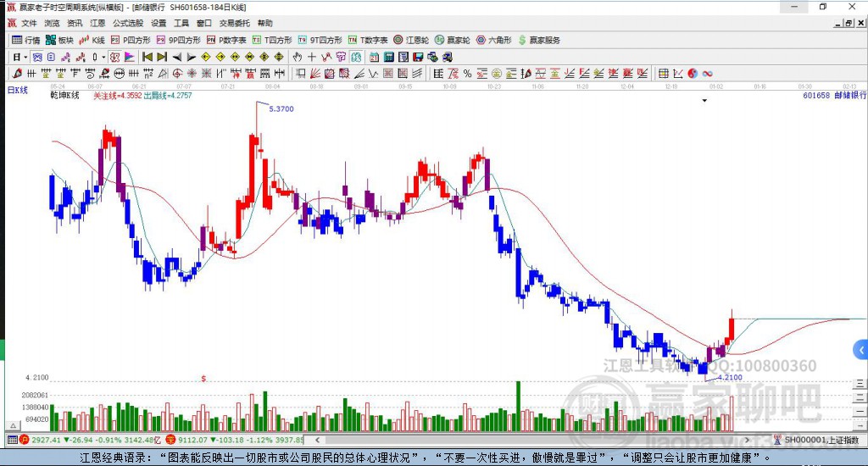Launch the 江恩轮 Gann wheel

click(x=411, y=40)
